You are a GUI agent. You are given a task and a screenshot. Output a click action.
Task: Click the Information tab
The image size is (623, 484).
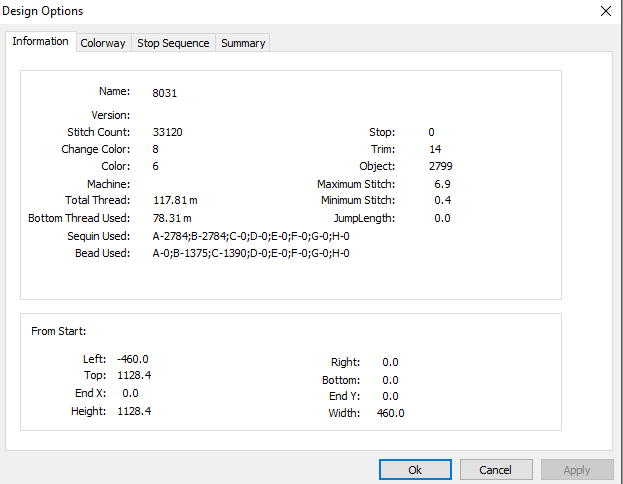(41, 41)
